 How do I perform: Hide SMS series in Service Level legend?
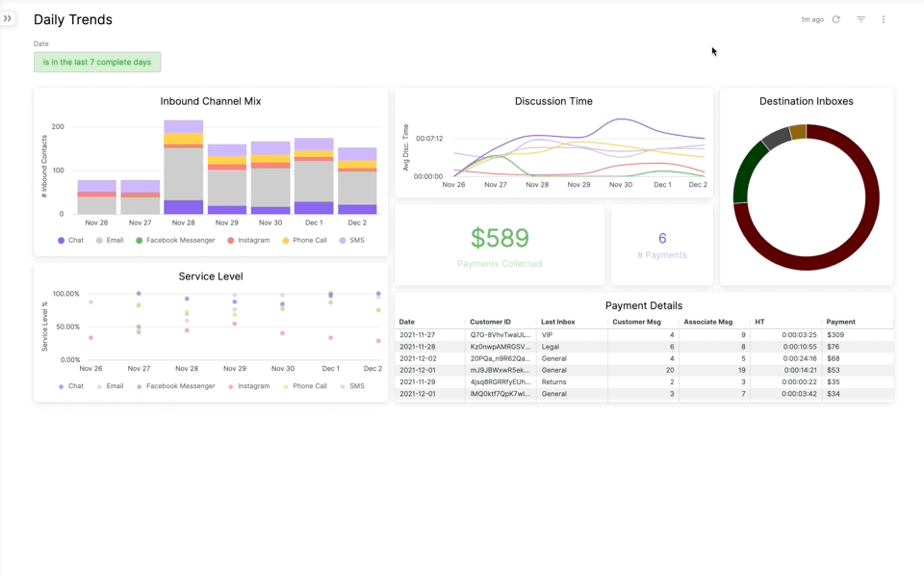click(352, 386)
